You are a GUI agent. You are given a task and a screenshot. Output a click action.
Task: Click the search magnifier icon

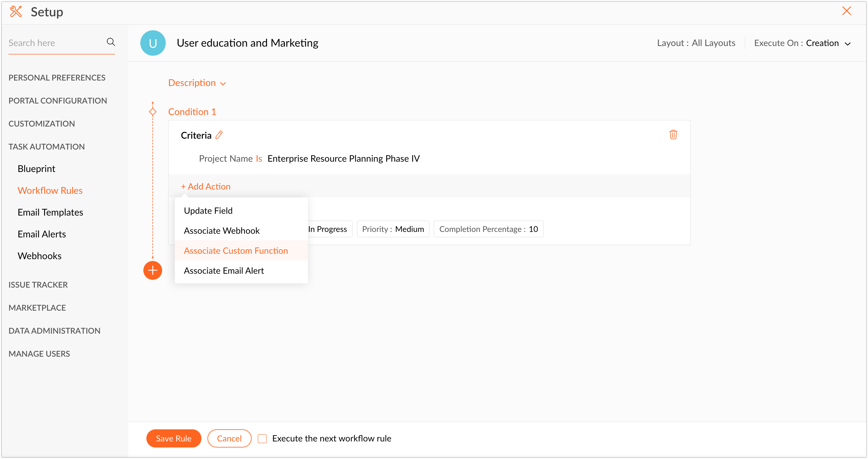tap(110, 42)
